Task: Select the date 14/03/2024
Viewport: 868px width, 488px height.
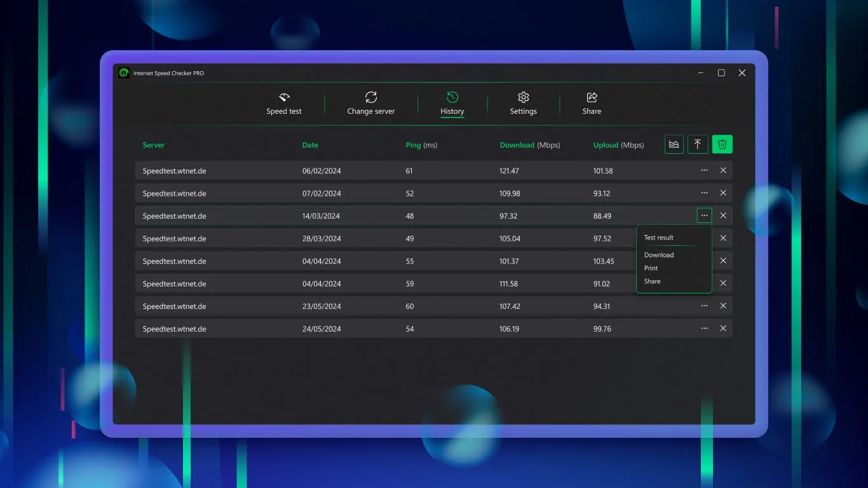Action: coord(321,216)
